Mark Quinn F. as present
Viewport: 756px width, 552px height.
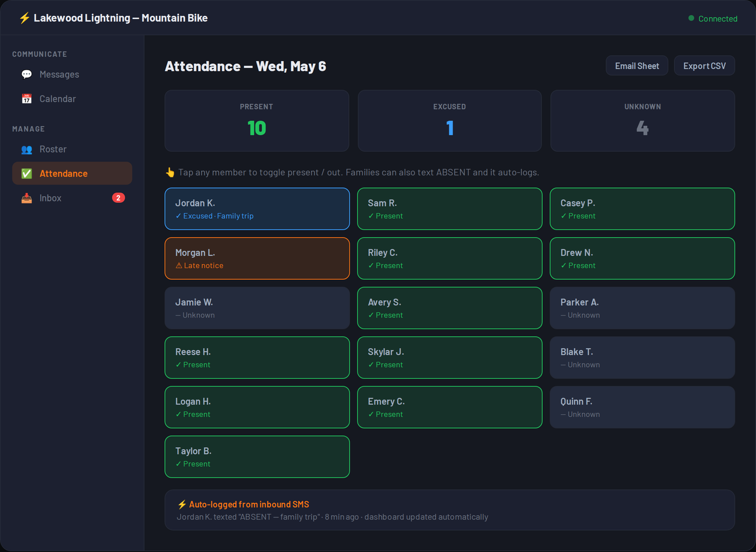point(643,407)
